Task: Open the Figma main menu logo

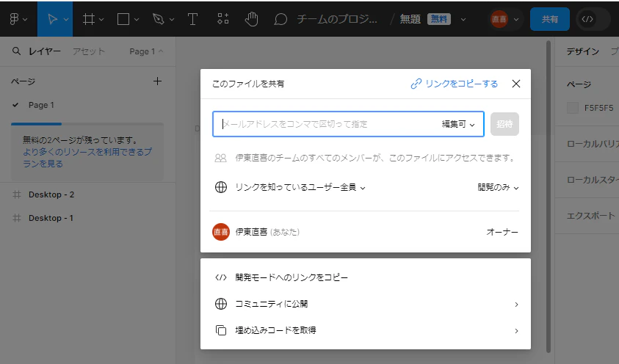Action: (x=14, y=19)
